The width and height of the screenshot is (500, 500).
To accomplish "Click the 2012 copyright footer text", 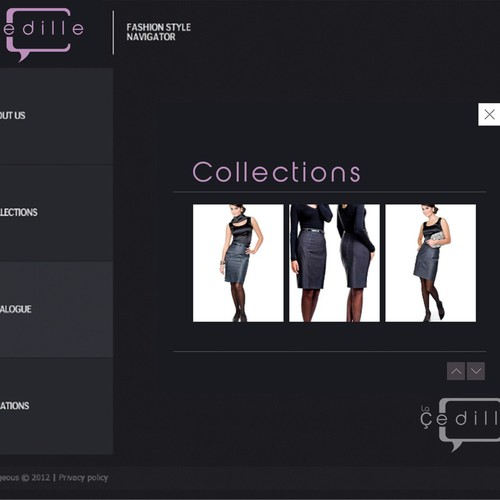I will click(25, 478).
